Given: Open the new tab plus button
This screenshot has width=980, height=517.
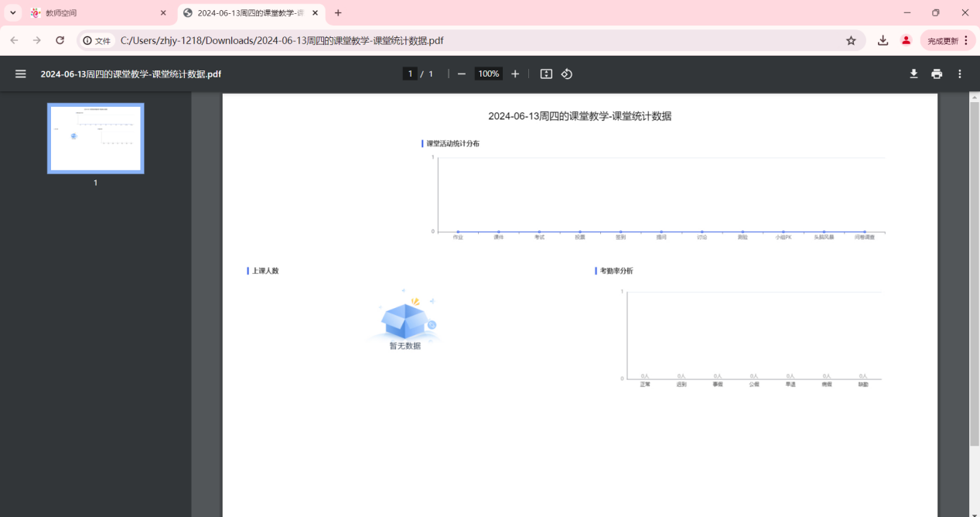Looking at the screenshot, I should click(339, 13).
